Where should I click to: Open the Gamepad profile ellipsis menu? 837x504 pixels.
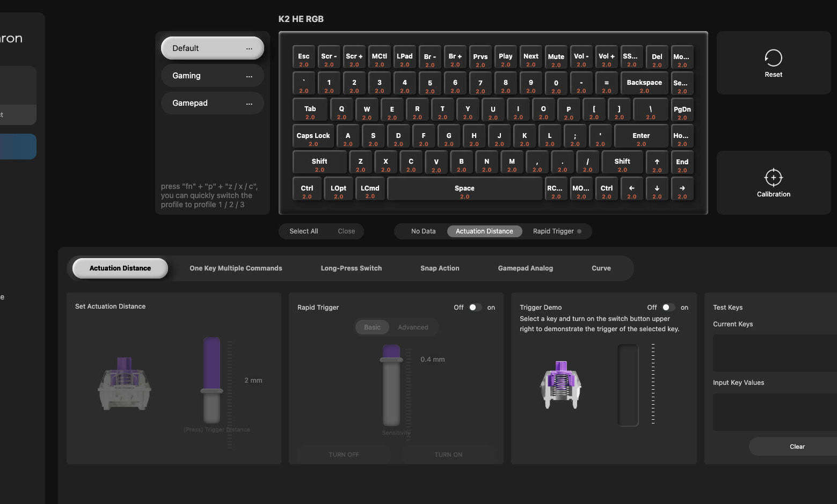(249, 104)
